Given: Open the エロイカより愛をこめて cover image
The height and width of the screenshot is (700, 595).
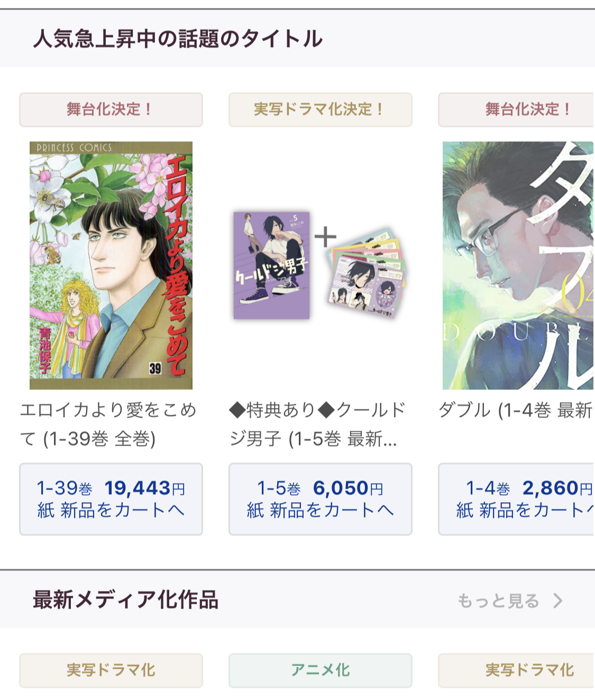Looking at the screenshot, I should [x=111, y=266].
